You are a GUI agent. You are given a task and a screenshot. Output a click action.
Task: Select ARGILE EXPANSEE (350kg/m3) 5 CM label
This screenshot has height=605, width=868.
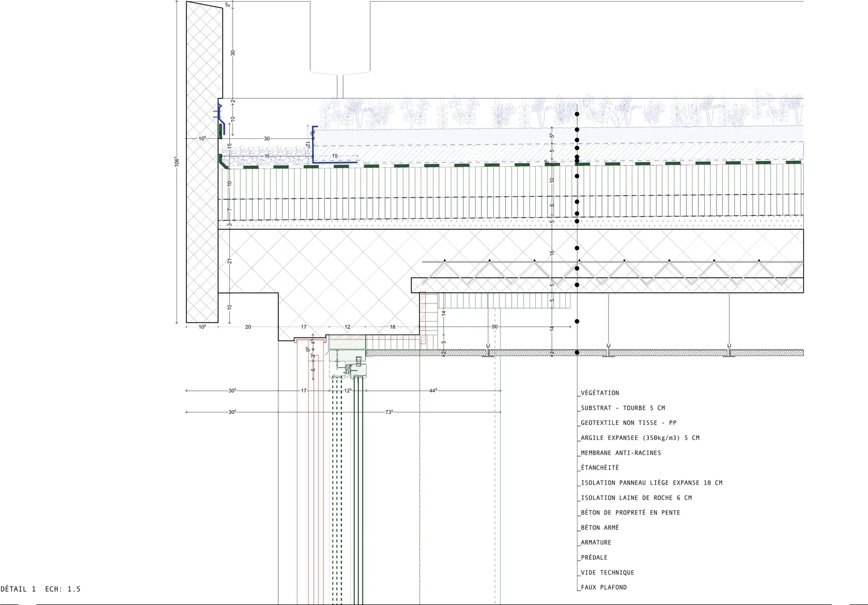tap(640, 438)
